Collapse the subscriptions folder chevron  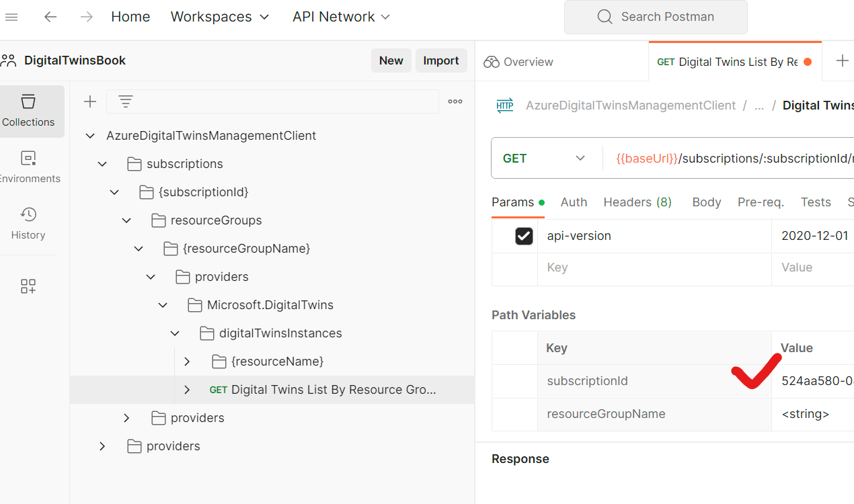pyautogui.click(x=102, y=164)
